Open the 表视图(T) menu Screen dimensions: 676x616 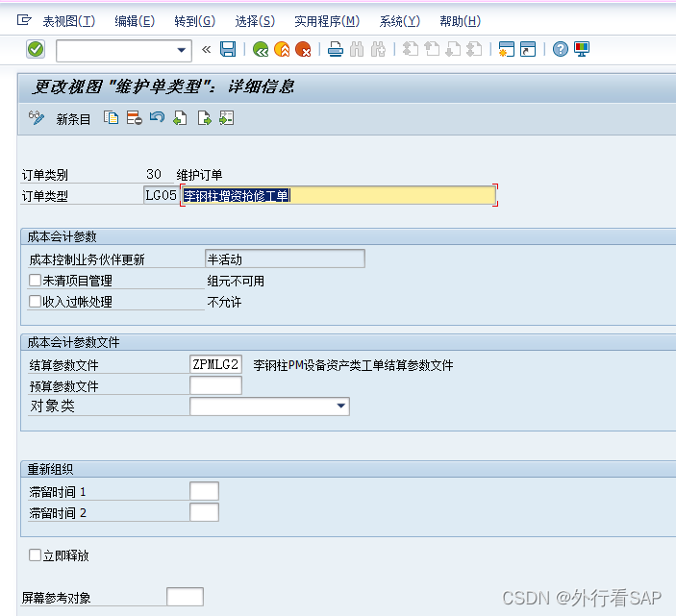tap(69, 21)
